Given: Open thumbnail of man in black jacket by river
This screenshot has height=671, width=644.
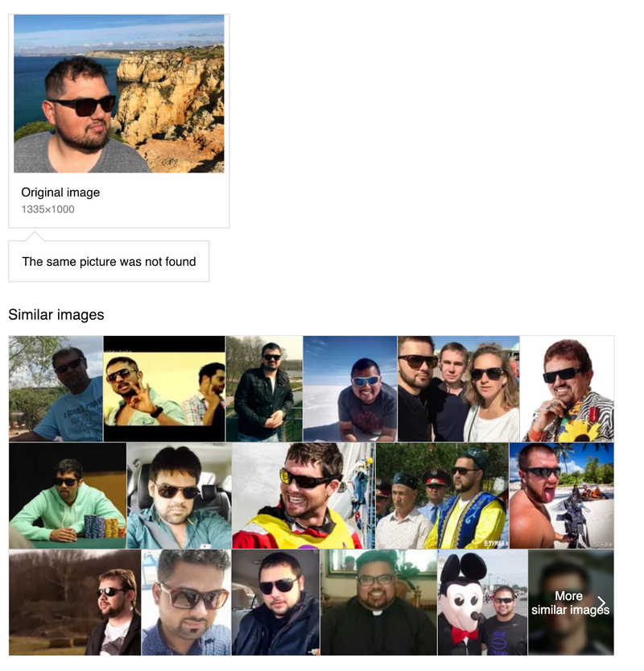Looking at the screenshot, I should [x=264, y=388].
